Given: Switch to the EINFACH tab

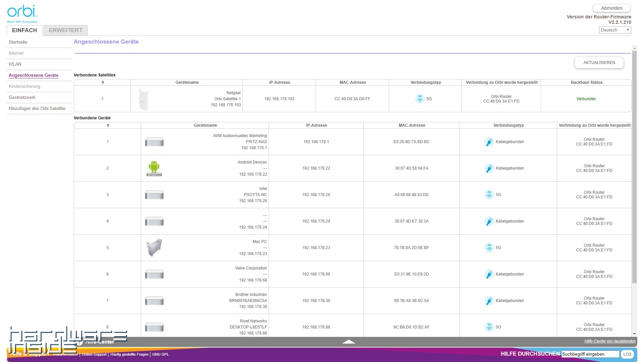Looking at the screenshot, I should click(24, 30).
